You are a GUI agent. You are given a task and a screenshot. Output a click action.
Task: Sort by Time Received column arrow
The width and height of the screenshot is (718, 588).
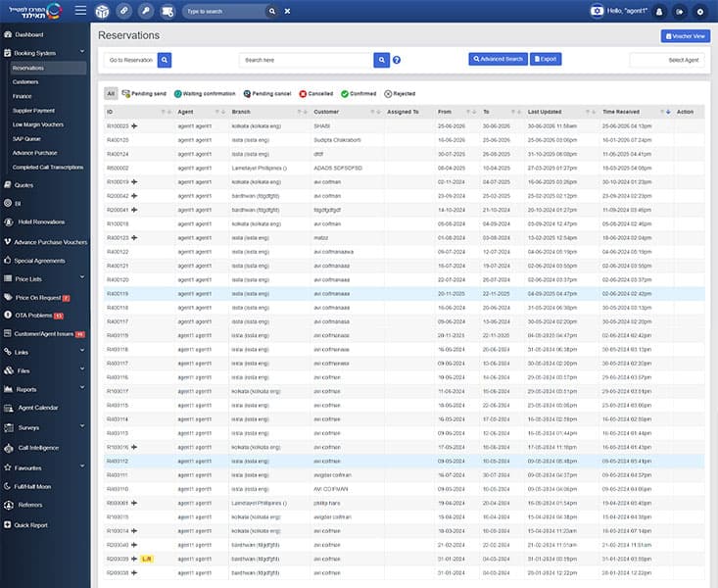point(668,112)
